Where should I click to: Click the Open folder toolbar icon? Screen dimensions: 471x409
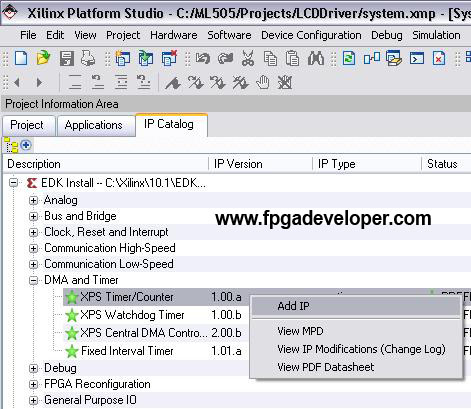coord(43,58)
